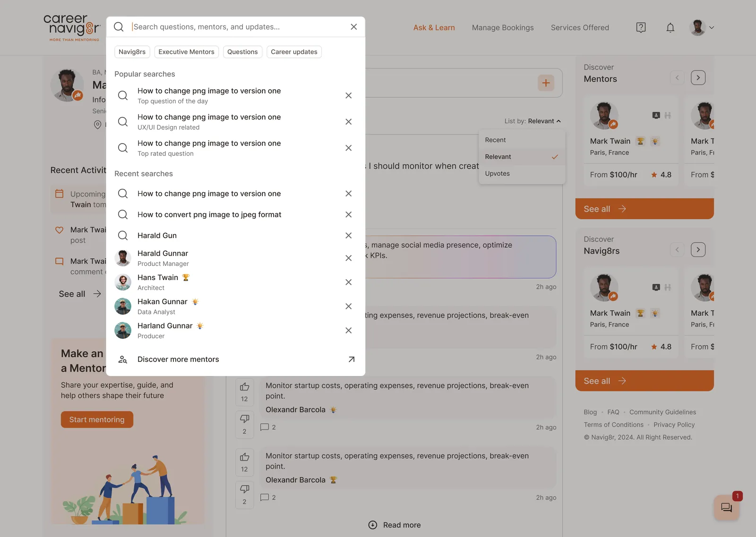Click the Start mentoring button

pos(97,419)
